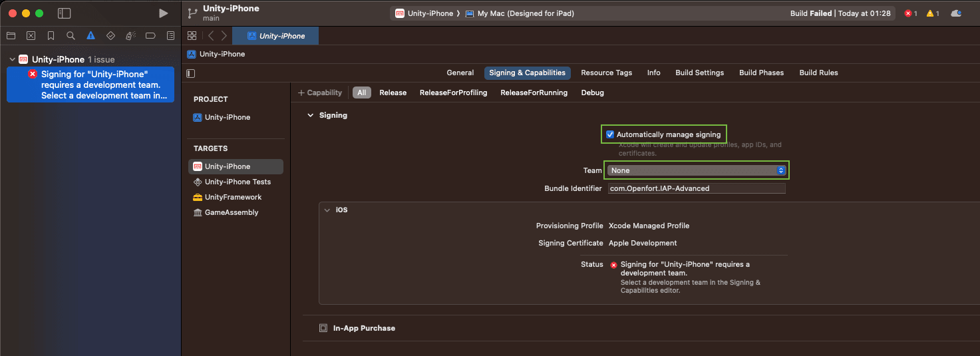Open the Build Settings tab

(700, 73)
